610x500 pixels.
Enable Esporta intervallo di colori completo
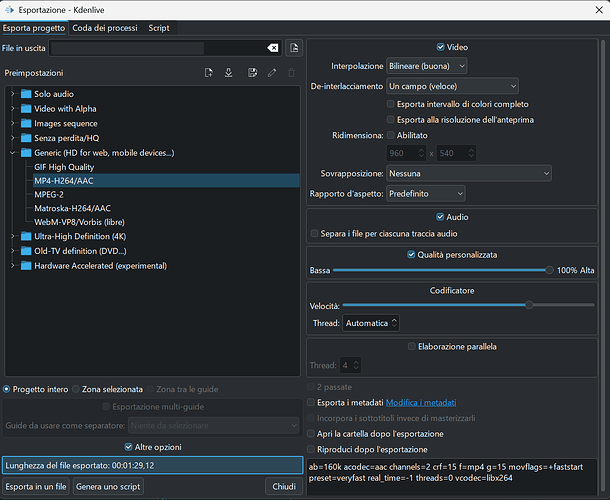pos(390,104)
